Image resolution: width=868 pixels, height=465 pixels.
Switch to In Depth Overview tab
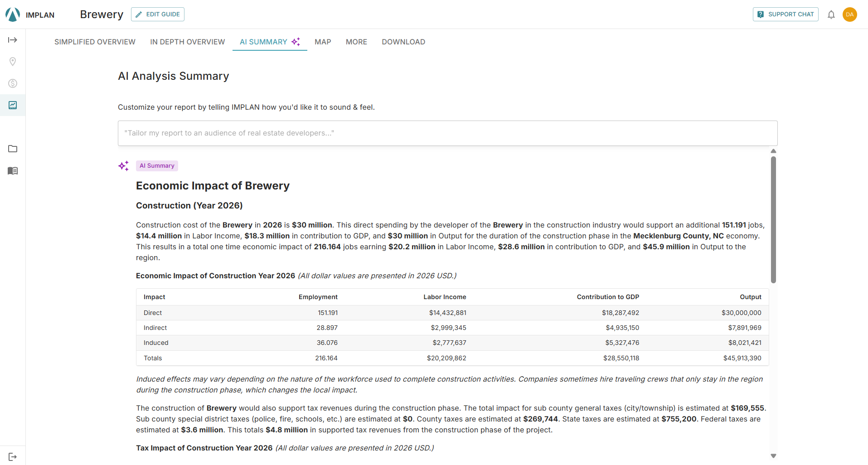click(188, 42)
